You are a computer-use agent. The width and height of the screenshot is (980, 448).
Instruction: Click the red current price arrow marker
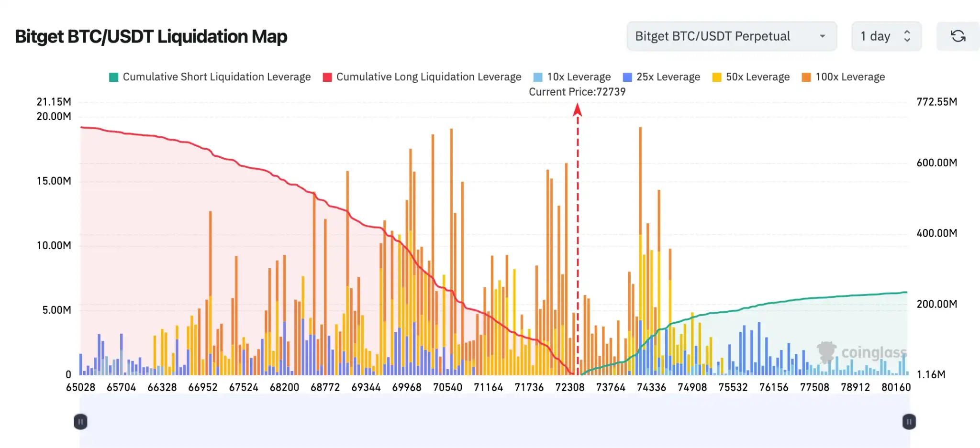[x=578, y=110]
